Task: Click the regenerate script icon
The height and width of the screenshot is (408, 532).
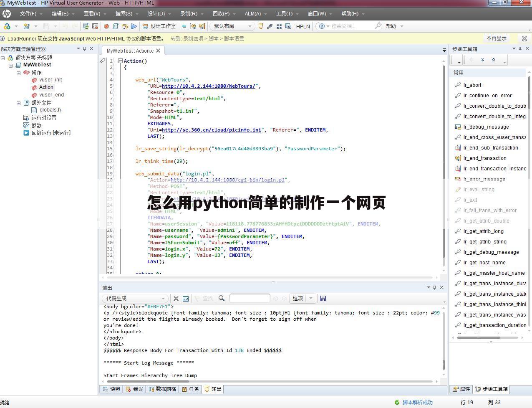Action: click(86, 26)
